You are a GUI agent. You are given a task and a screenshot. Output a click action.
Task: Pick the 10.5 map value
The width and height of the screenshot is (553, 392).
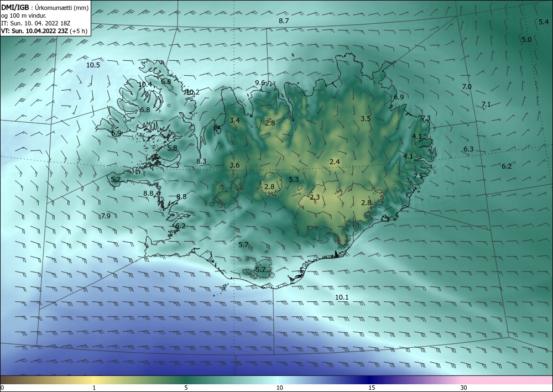[93, 65]
